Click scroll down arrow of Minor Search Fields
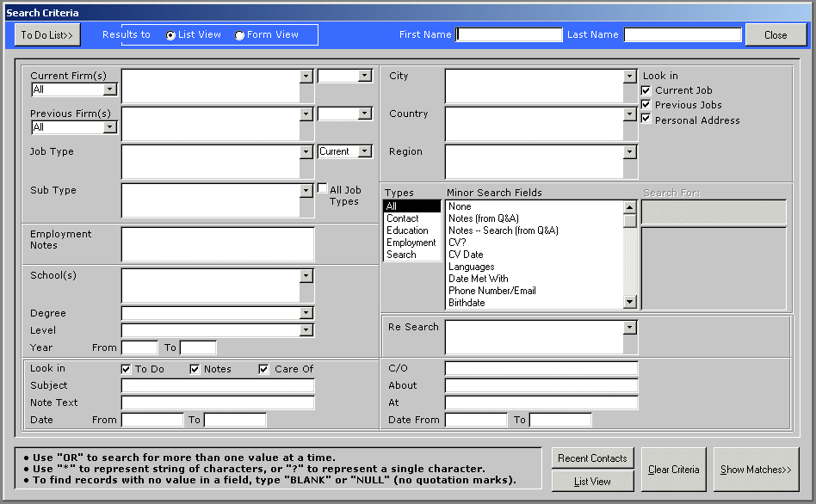This screenshot has width=816, height=504. [x=630, y=302]
